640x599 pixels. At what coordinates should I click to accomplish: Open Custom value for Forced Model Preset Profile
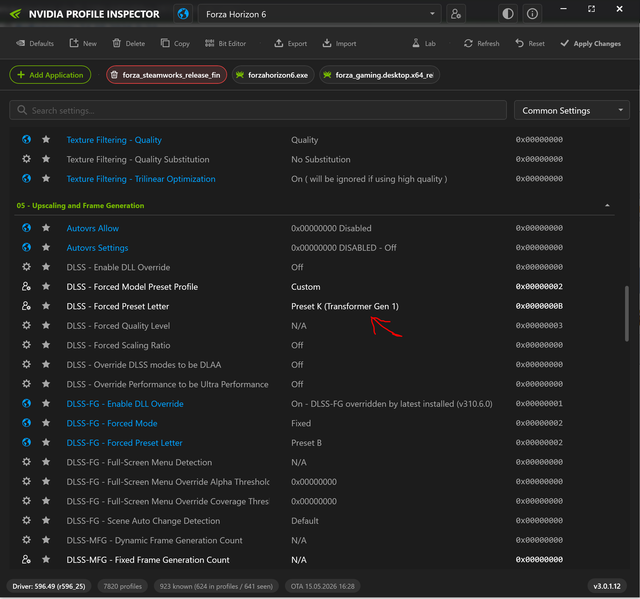[306, 287]
